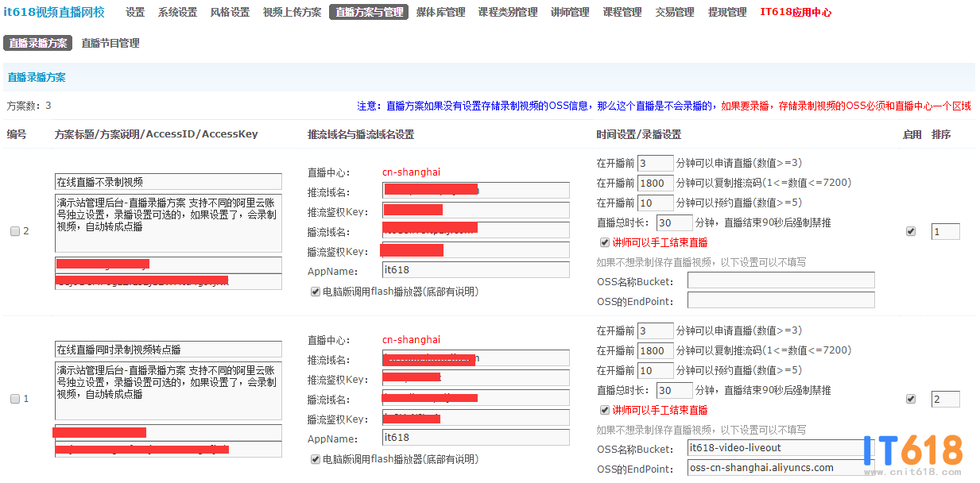Edit EndPoint field oss-cn-shanghai.aliyuncs.com
The height and width of the screenshot is (483, 980).
point(781,468)
